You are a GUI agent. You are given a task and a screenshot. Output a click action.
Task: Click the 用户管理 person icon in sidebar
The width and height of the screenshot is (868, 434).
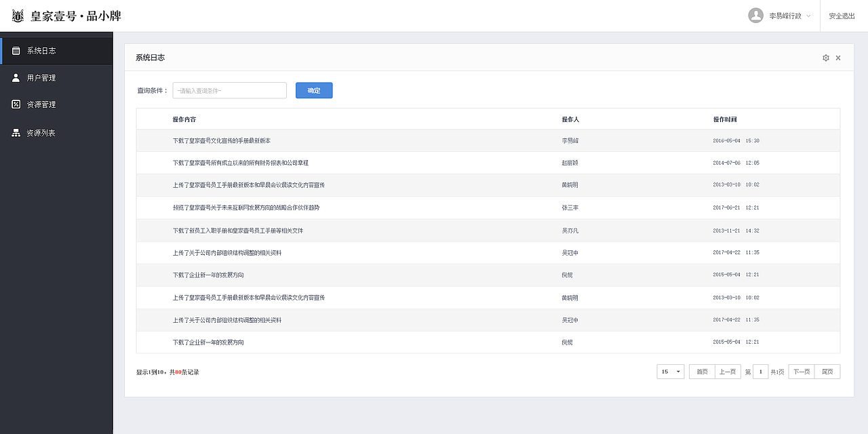(16, 78)
